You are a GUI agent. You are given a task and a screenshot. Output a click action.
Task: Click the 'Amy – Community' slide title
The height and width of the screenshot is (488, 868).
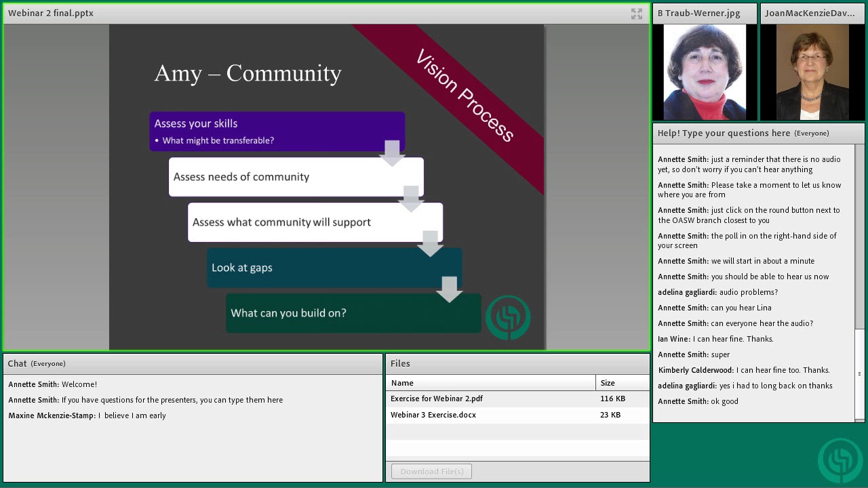[x=248, y=73]
